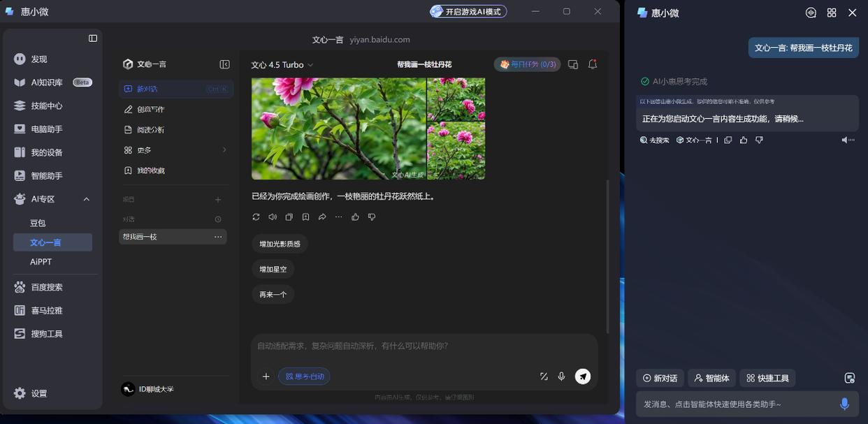The height and width of the screenshot is (424, 868).
Task: Click the regenerate response icon below the peony reply
Action: click(x=256, y=217)
